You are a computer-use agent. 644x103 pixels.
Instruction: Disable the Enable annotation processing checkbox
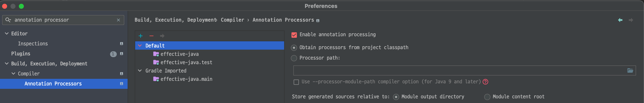294,35
